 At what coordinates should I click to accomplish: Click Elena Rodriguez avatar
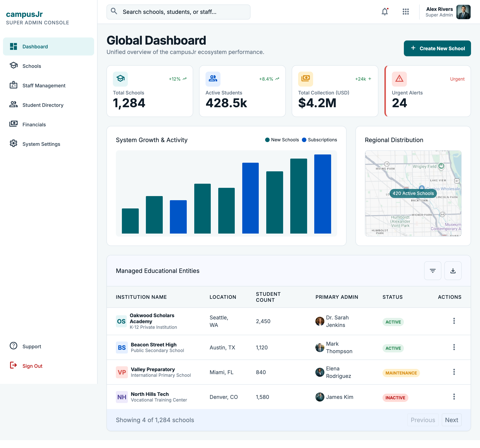pyautogui.click(x=320, y=372)
